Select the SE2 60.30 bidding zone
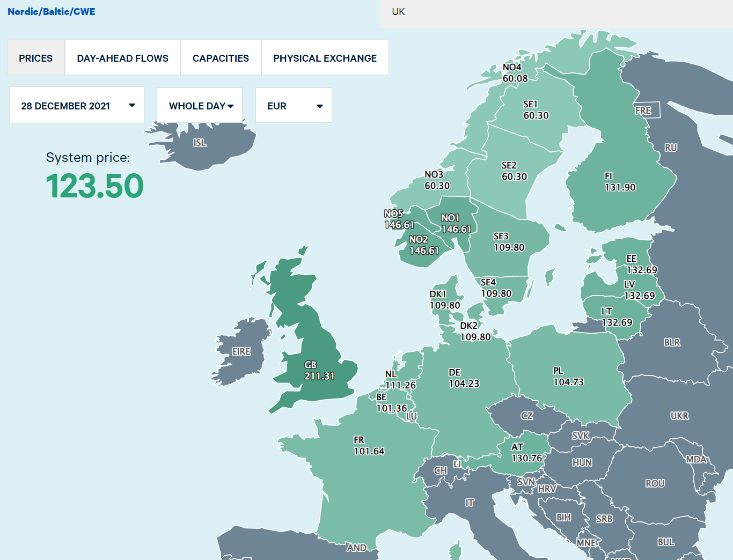733x560 pixels. [x=514, y=171]
